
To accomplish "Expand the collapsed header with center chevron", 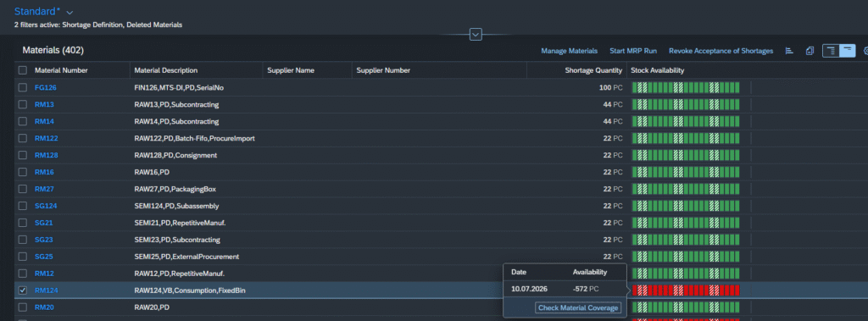I will [476, 35].
